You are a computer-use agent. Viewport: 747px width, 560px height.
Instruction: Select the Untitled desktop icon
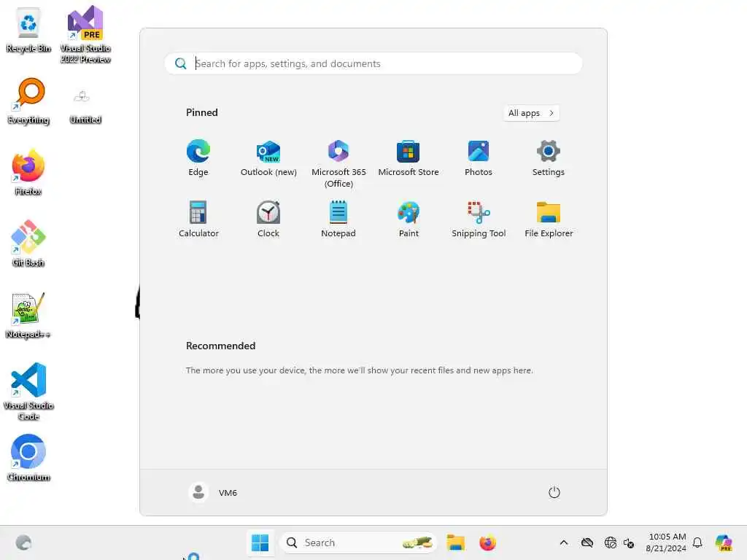coord(85,105)
